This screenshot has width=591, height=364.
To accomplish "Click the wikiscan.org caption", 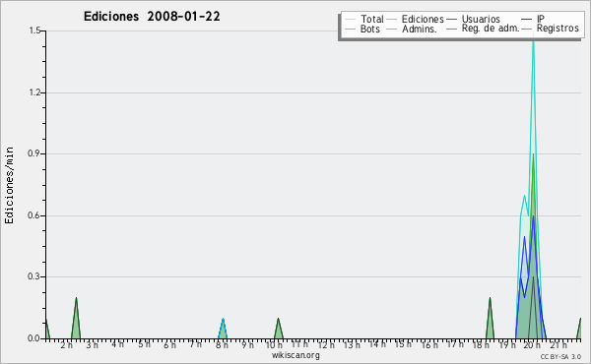I will (x=295, y=355).
